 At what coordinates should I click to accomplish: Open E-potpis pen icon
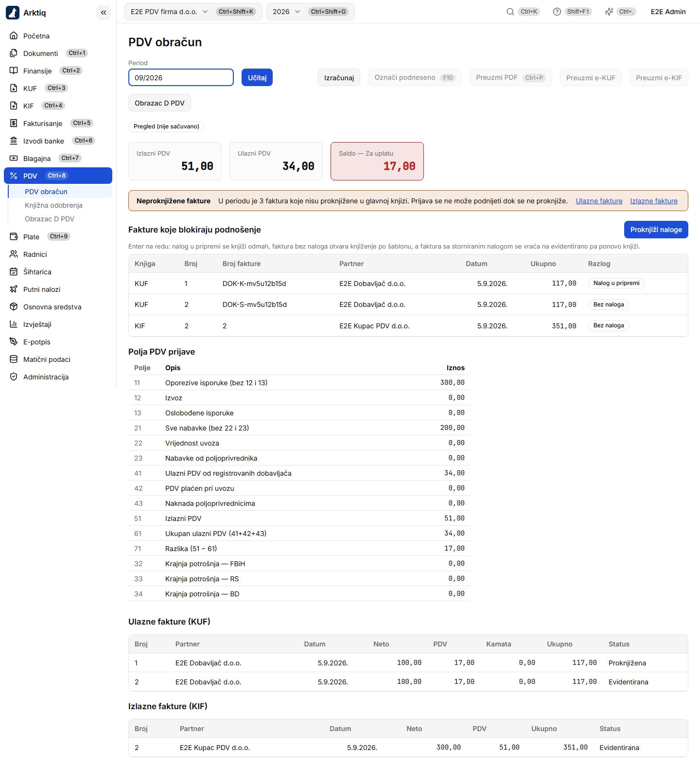click(14, 341)
